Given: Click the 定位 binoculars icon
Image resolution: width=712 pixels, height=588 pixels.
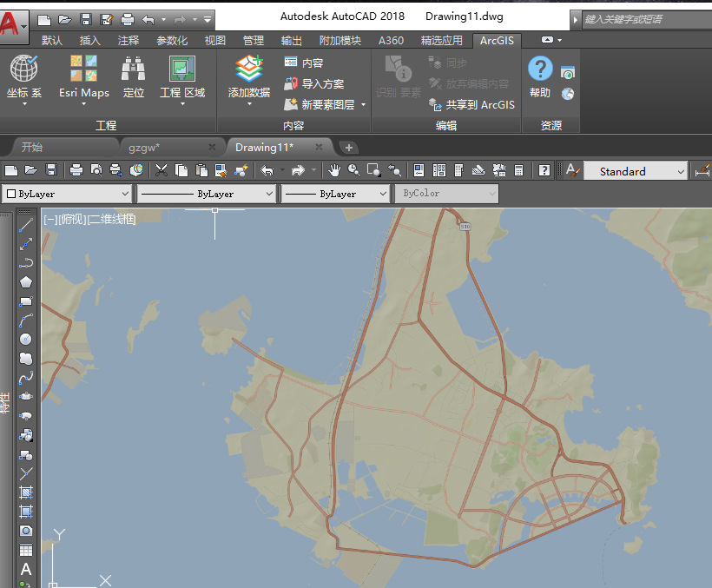Looking at the screenshot, I should click(x=133, y=69).
